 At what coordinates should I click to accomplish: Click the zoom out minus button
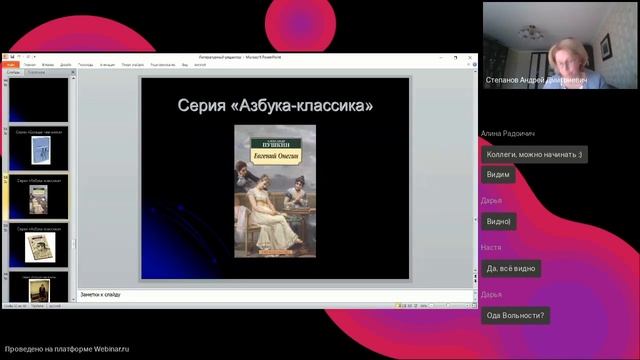[431, 306]
